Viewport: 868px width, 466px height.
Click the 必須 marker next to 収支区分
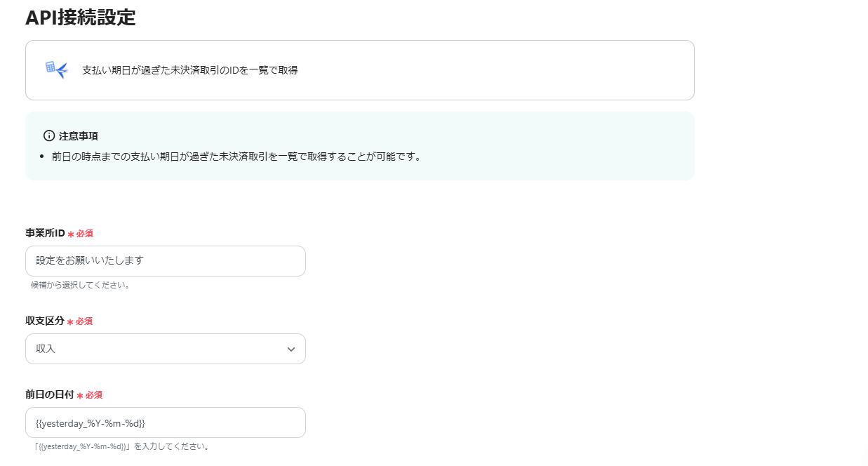pyautogui.click(x=80, y=321)
